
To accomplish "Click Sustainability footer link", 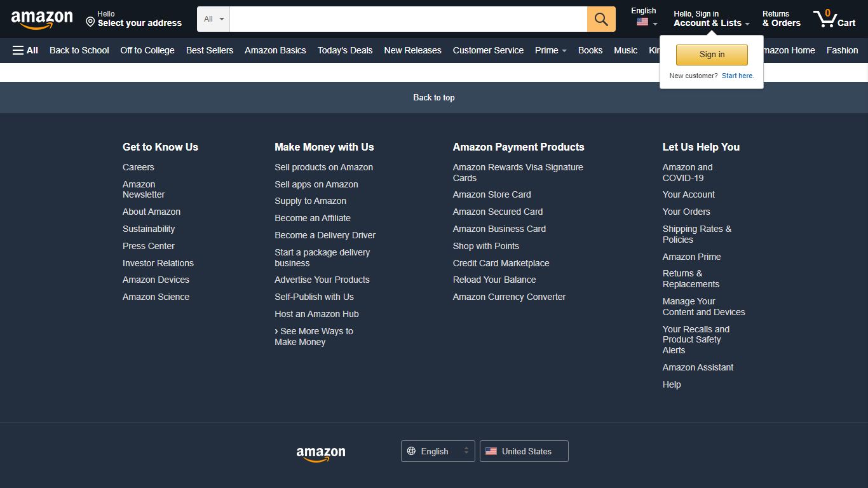I will coord(149,229).
